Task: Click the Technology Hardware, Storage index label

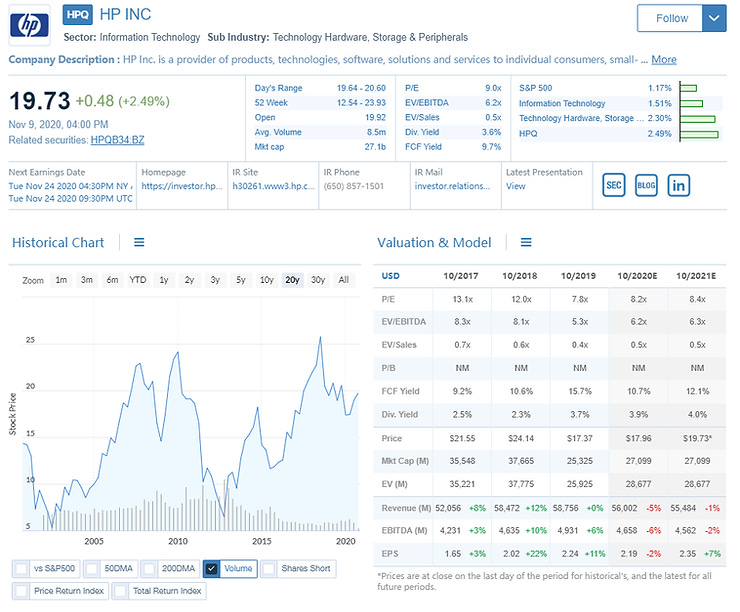Action: [x=581, y=118]
